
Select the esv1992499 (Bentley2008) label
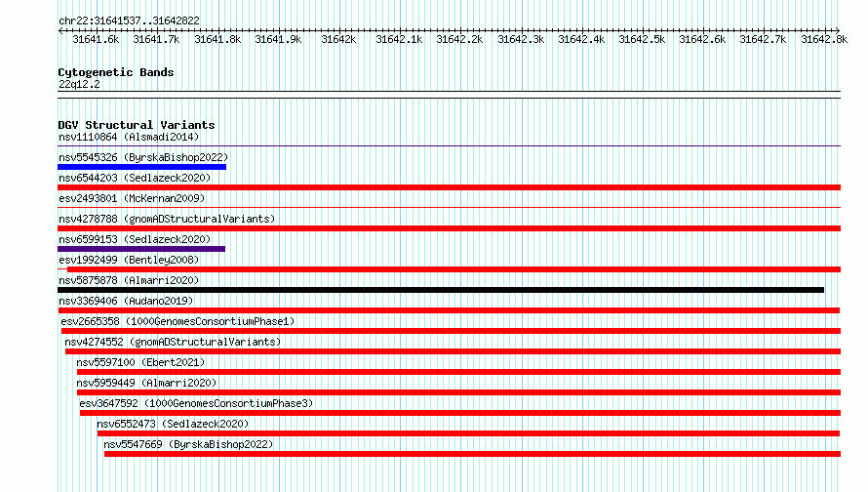click(x=129, y=260)
